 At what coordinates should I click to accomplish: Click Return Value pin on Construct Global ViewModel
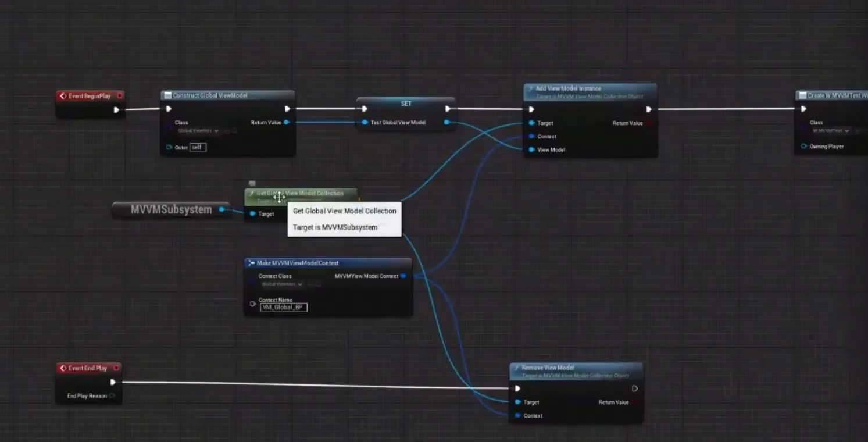click(287, 122)
